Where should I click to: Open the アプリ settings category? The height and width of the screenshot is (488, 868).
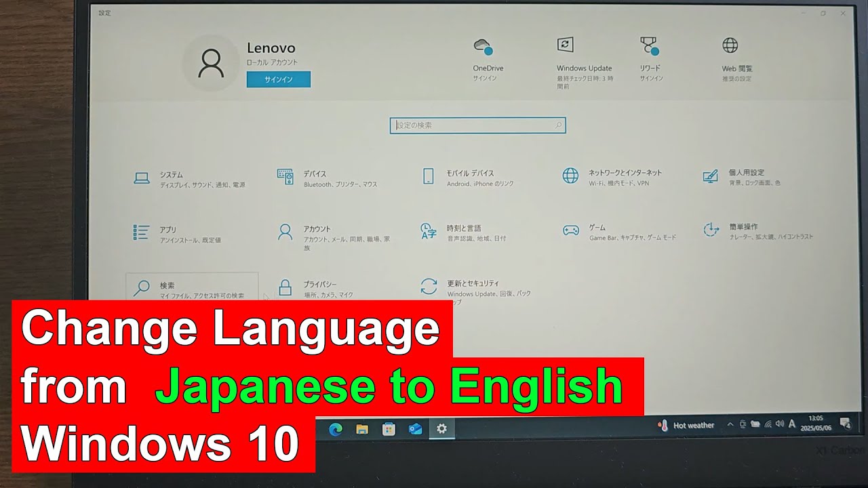pos(177,235)
